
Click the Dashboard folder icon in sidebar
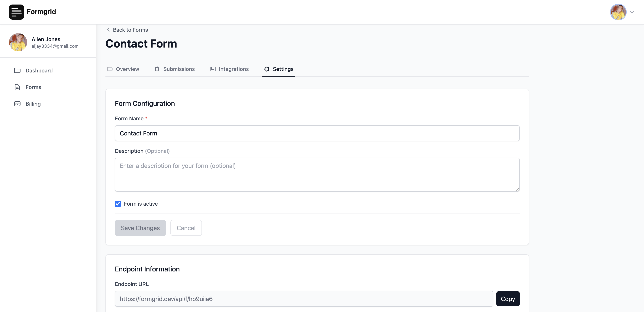17,71
